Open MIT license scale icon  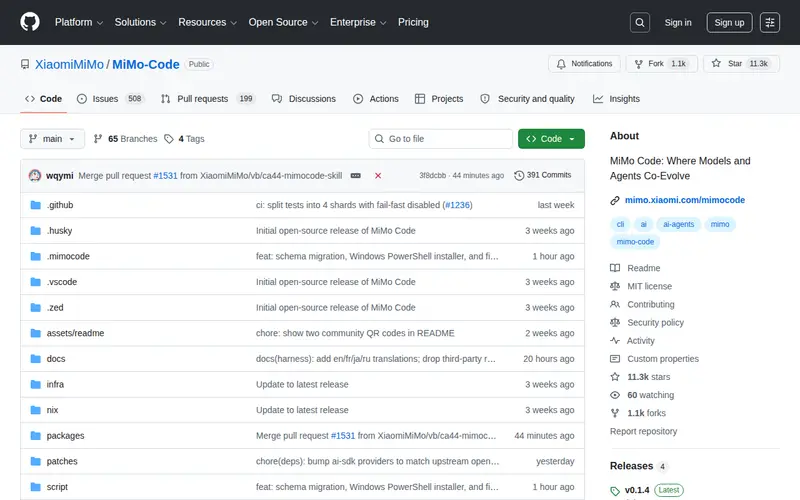click(615, 286)
